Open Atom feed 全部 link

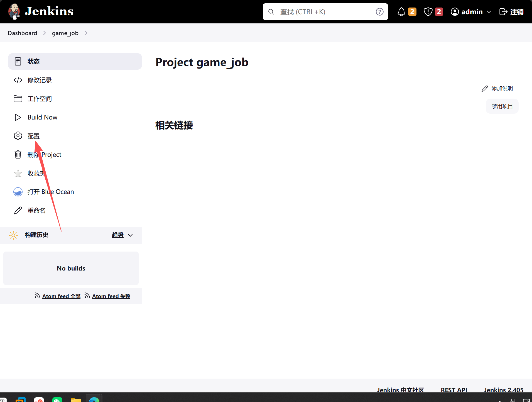coord(61,296)
